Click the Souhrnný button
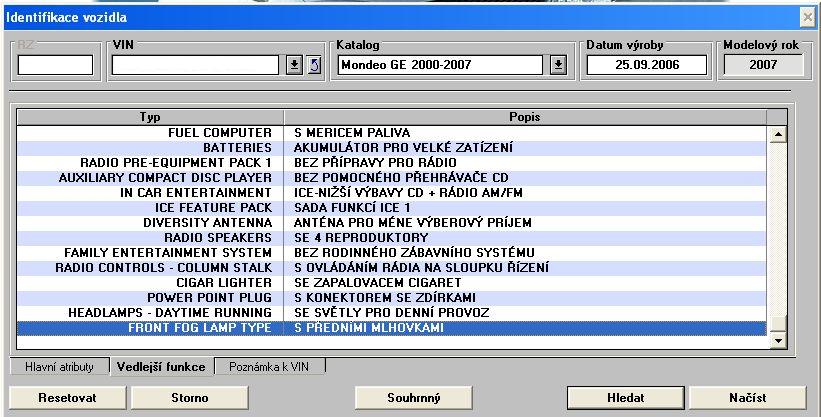This screenshot has width=821, height=417. pyautogui.click(x=414, y=397)
